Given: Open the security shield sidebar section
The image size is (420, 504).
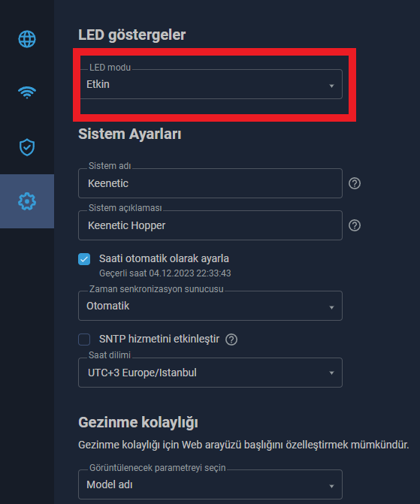Looking at the screenshot, I should 27,147.
